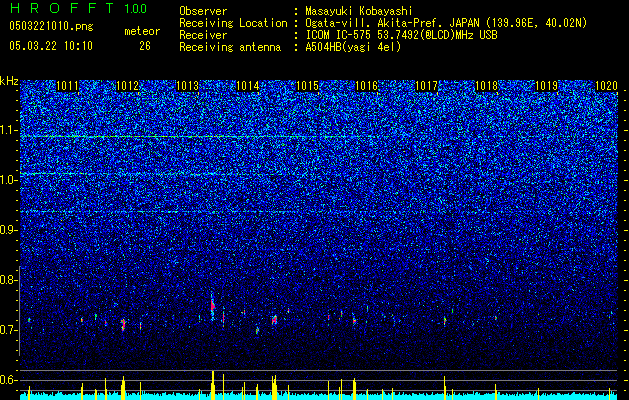Viewport: 629px width, 400px height.
Task: Click the 1011 time marker
Action: tap(67, 86)
